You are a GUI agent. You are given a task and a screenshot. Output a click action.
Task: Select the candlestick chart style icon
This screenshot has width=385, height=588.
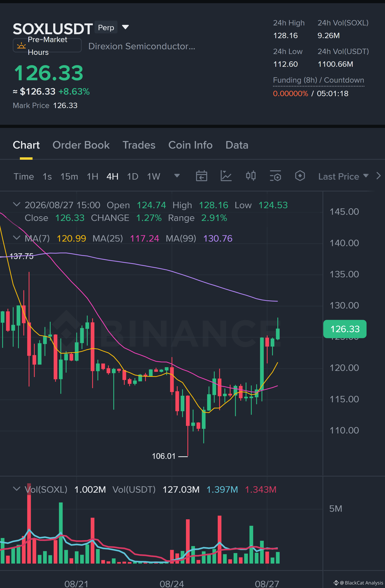click(x=251, y=176)
